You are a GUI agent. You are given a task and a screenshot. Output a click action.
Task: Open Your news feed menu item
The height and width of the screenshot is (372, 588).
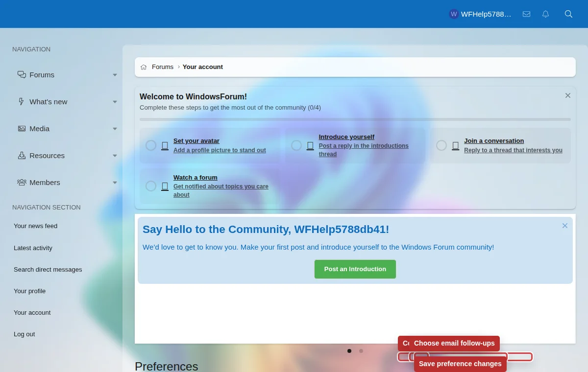[x=35, y=226]
